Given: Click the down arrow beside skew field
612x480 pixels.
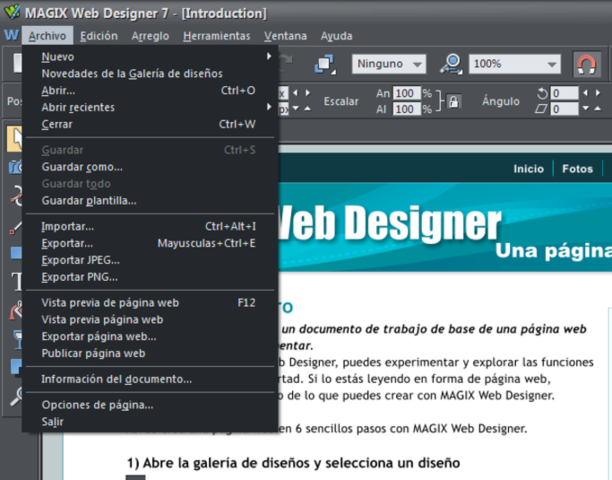Looking at the screenshot, I should pyautogui.click(x=585, y=108).
